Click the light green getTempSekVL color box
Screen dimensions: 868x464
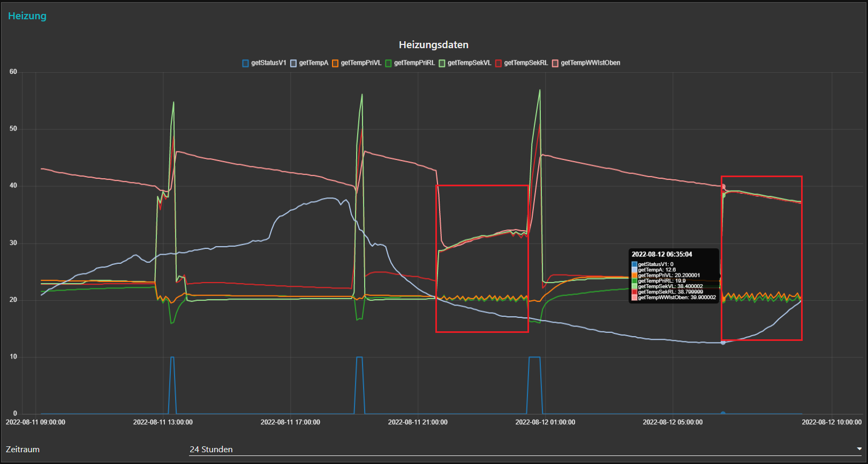(x=442, y=63)
